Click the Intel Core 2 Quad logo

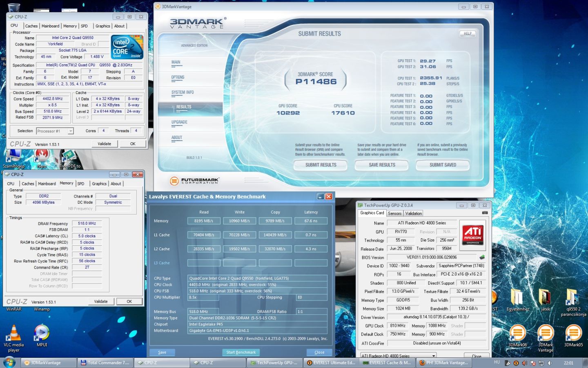point(127,47)
